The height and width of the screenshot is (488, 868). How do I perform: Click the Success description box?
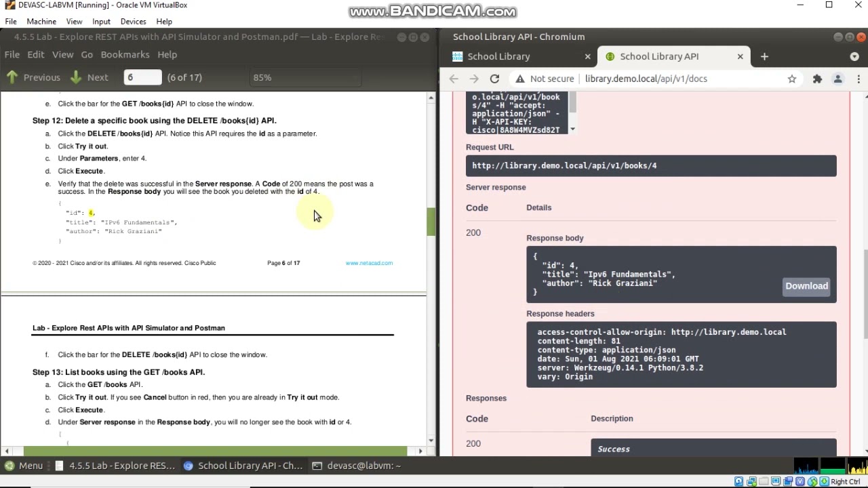pyautogui.click(x=713, y=448)
